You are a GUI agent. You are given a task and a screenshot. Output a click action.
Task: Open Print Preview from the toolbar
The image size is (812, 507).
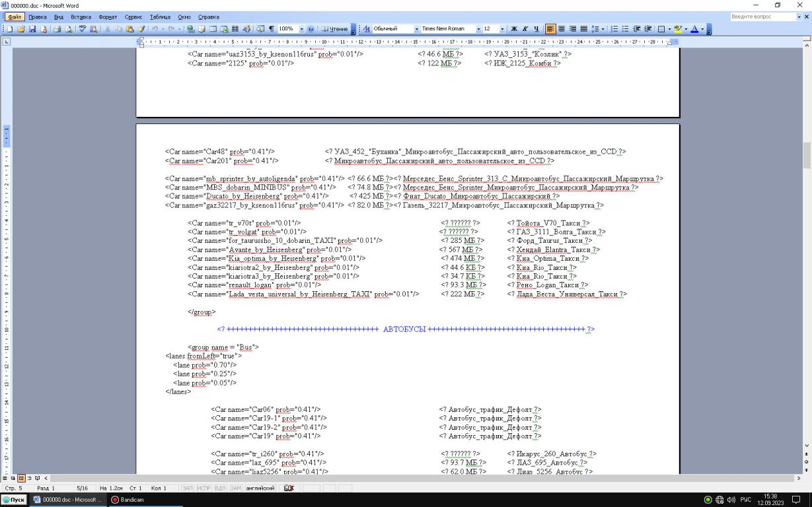click(69, 29)
